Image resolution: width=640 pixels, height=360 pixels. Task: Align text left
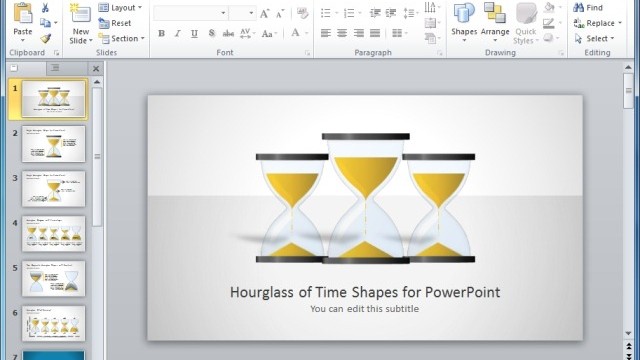(326, 33)
